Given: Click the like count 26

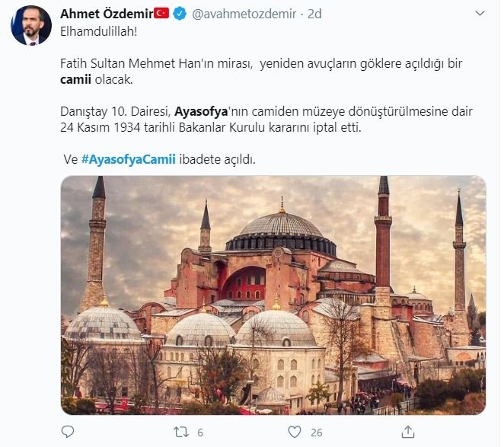Looking at the screenshot, I should click(x=316, y=433).
